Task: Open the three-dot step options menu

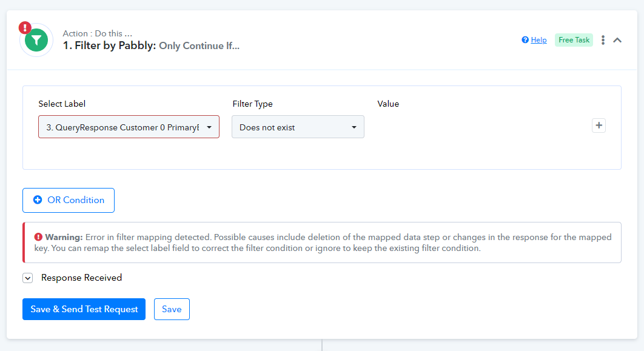Action: 603,40
